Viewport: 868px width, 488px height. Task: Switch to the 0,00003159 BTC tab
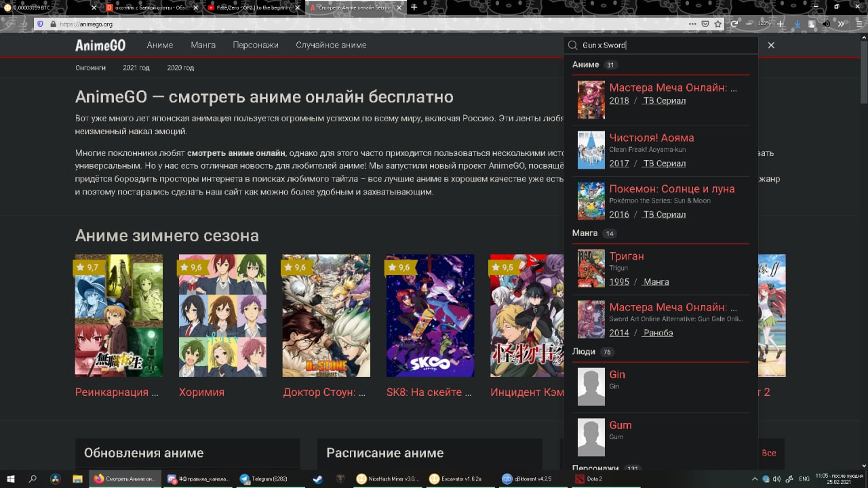pyautogui.click(x=49, y=7)
